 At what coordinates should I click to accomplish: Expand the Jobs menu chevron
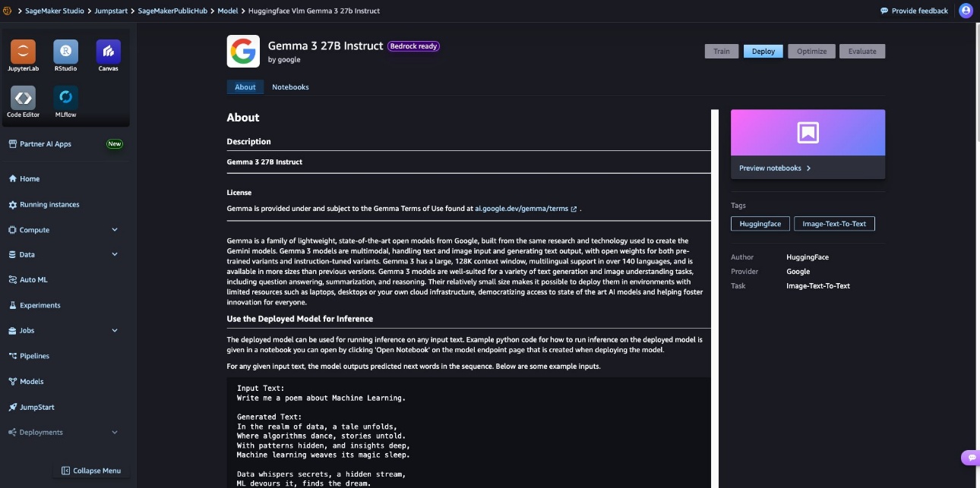click(x=115, y=331)
